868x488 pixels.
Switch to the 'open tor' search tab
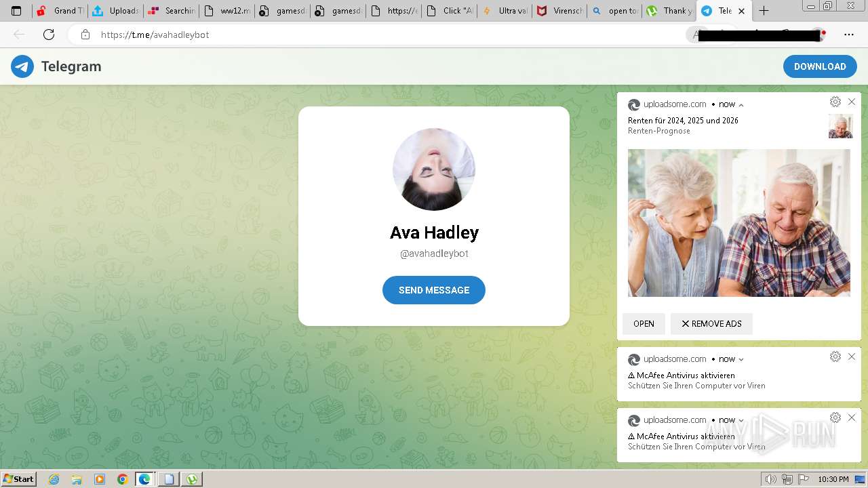tap(616, 11)
